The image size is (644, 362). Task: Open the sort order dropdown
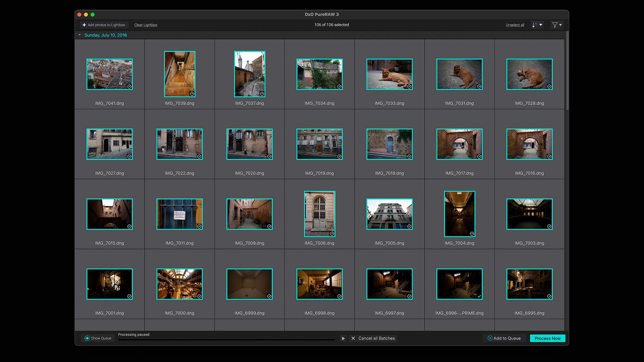click(x=537, y=25)
